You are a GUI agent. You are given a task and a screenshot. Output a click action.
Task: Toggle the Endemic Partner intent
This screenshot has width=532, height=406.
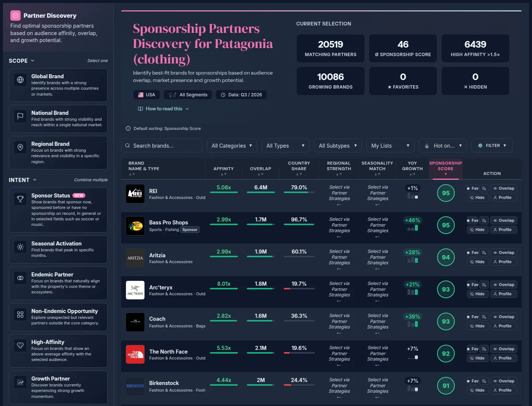pyautogui.click(x=58, y=283)
